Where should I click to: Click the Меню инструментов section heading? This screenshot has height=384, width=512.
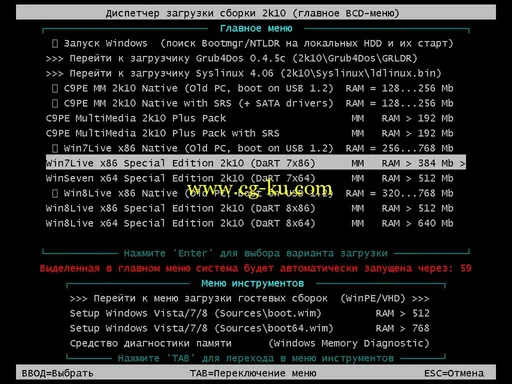click(252, 283)
